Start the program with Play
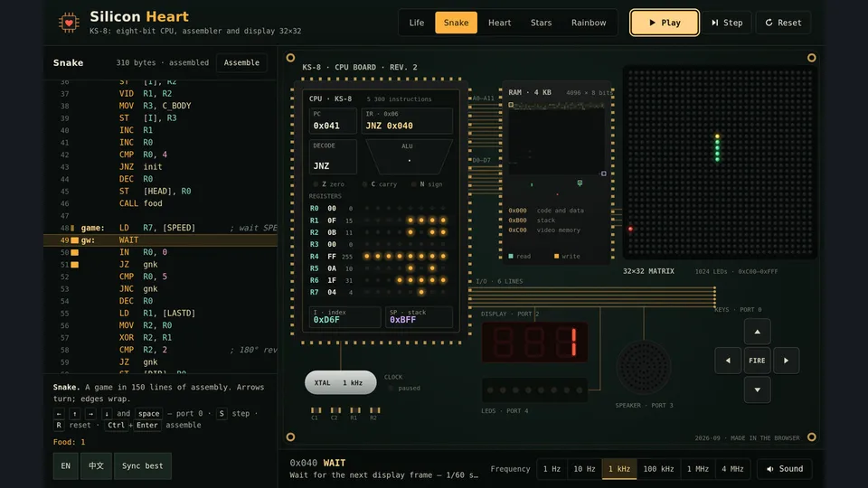Image resolution: width=868 pixels, height=488 pixels. pos(665,23)
